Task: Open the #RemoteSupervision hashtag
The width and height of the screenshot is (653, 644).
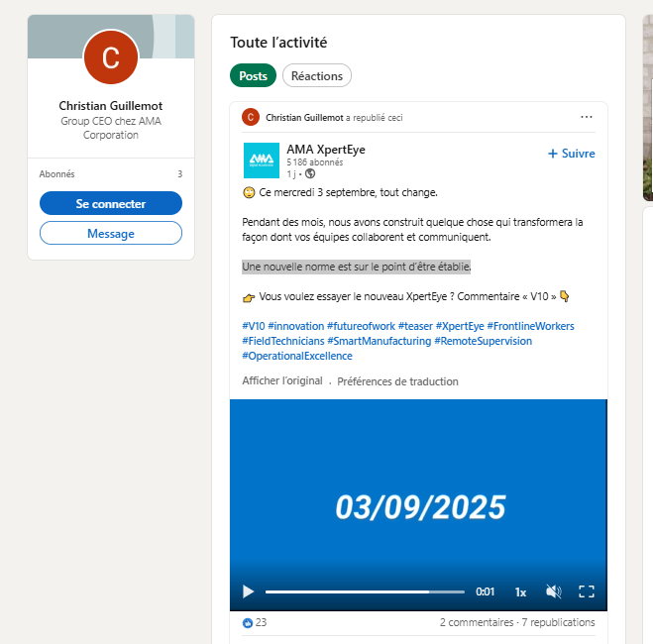Action: 484,341
